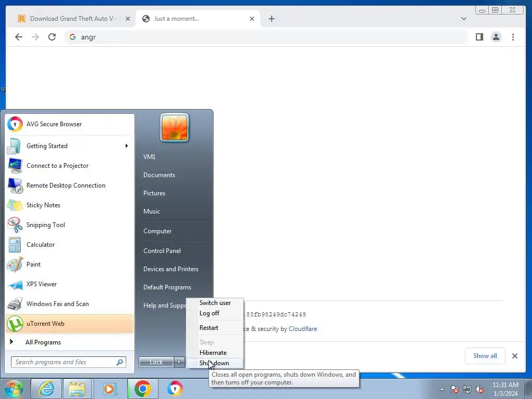Open Documents from Start menu
The image size is (532, 399).
pyautogui.click(x=174, y=175)
